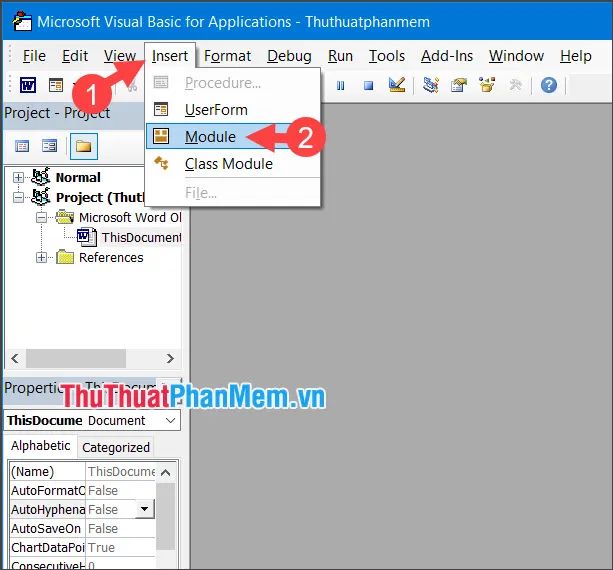Open the Run menu
Viewport: 613px width, 570px height.
pyautogui.click(x=341, y=56)
